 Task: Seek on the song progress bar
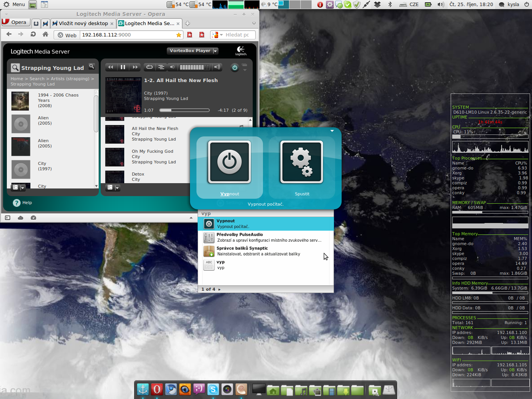coord(184,110)
